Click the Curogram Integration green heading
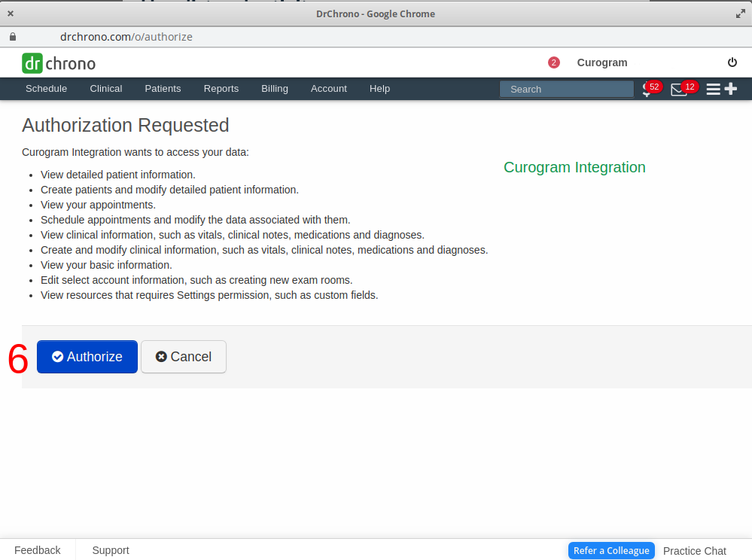Viewport: 752px width, 560px height. [x=574, y=167]
